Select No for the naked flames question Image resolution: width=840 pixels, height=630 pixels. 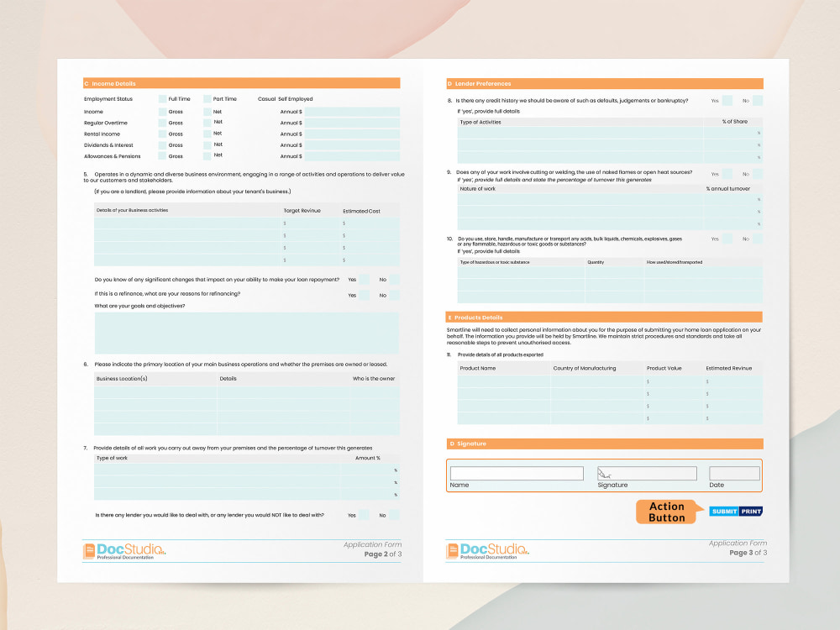click(x=756, y=174)
